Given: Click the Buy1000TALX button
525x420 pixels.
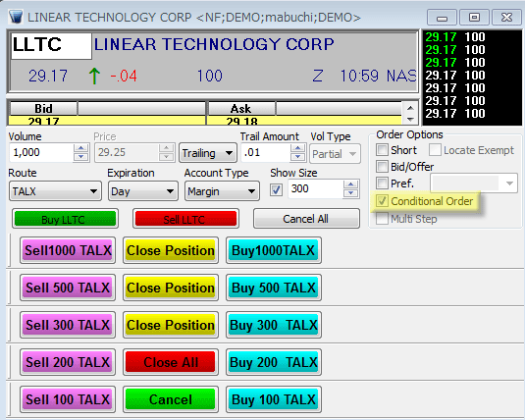Looking at the screenshot, I should pos(273,250).
